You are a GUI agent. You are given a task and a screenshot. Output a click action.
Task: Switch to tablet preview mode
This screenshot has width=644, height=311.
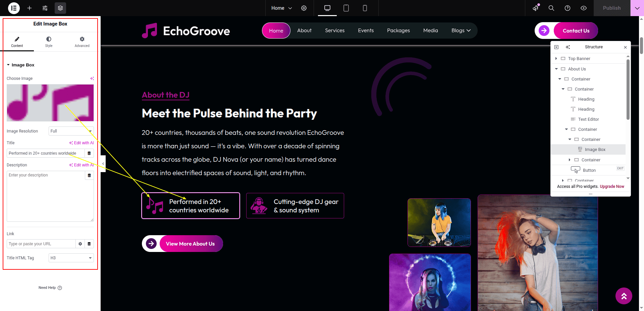click(x=346, y=8)
